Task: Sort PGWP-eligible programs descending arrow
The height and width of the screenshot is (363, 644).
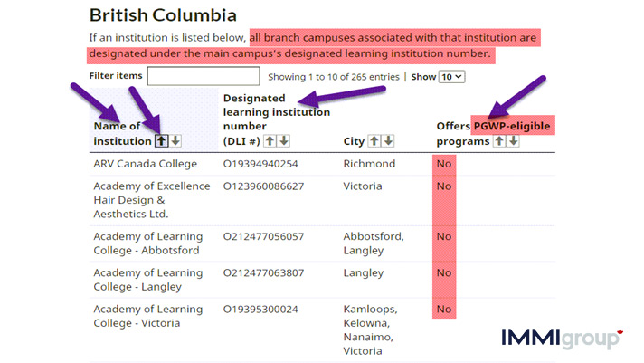Action: [x=513, y=141]
